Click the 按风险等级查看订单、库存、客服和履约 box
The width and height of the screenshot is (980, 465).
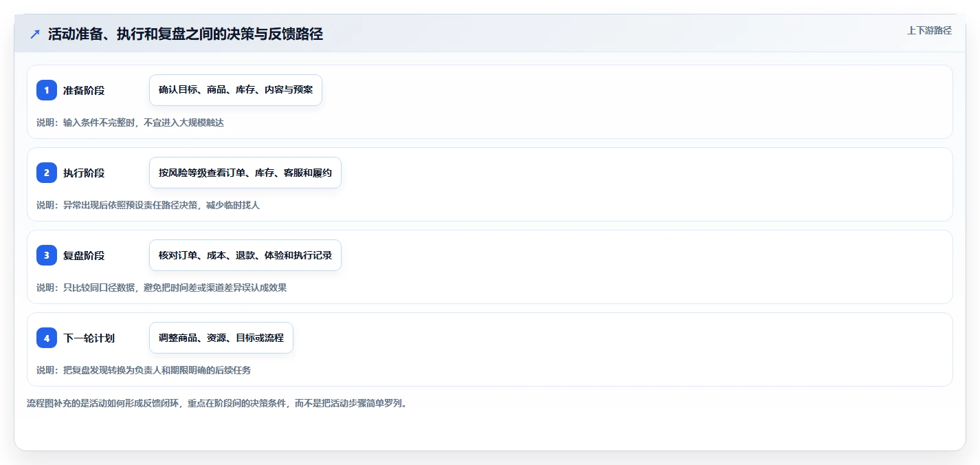(245, 173)
